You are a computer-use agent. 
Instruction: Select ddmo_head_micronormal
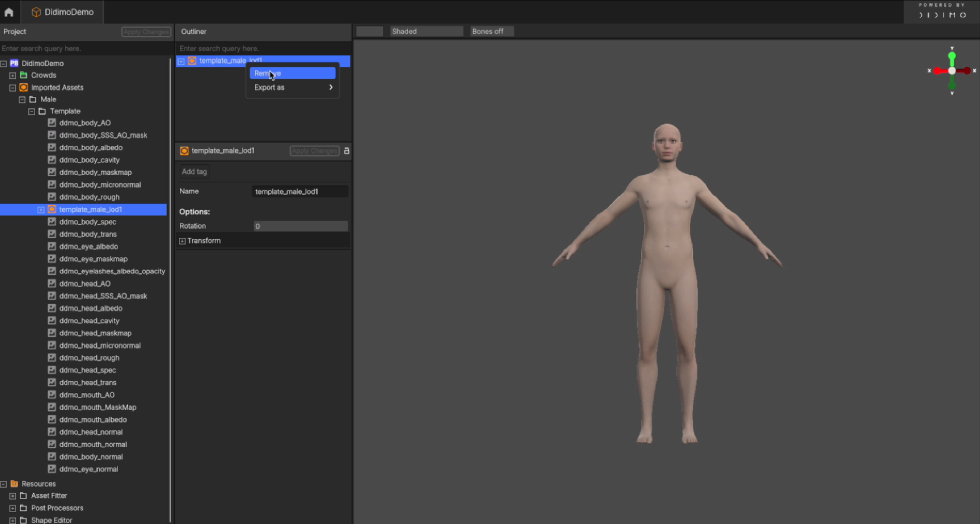[100, 345]
